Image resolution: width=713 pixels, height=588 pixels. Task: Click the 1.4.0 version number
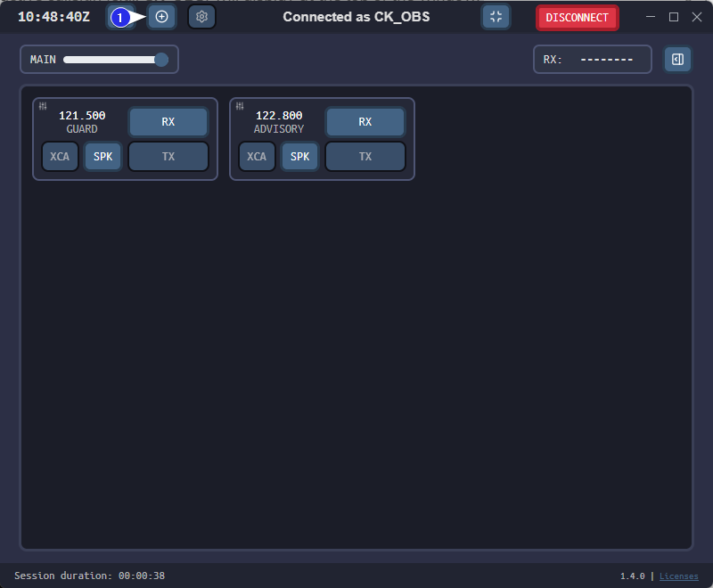pos(633,576)
